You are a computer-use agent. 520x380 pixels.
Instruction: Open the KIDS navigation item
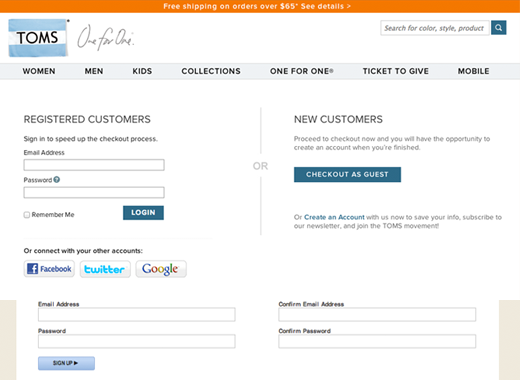pos(142,71)
